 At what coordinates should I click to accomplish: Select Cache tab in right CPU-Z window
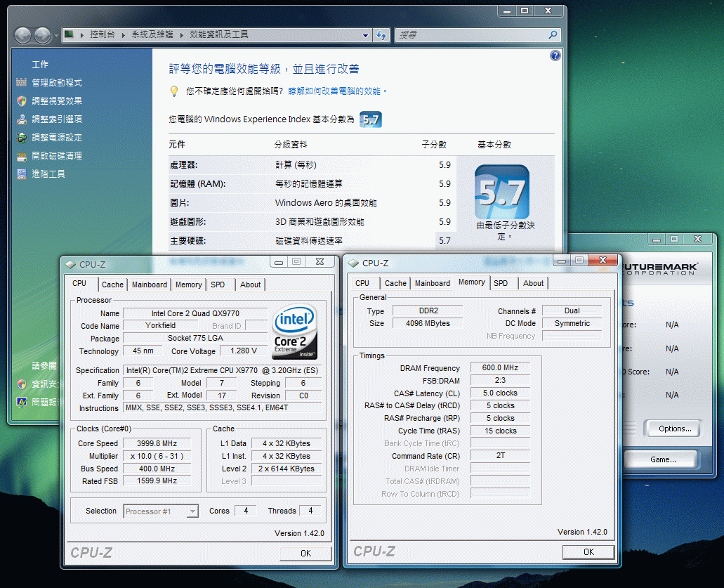coord(395,283)
